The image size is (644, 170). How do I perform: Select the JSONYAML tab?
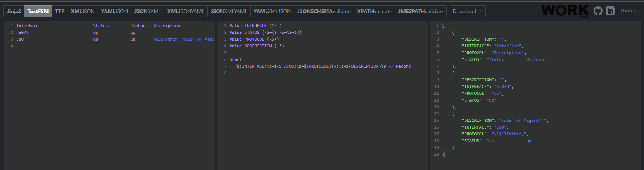(x=147, y=11)
